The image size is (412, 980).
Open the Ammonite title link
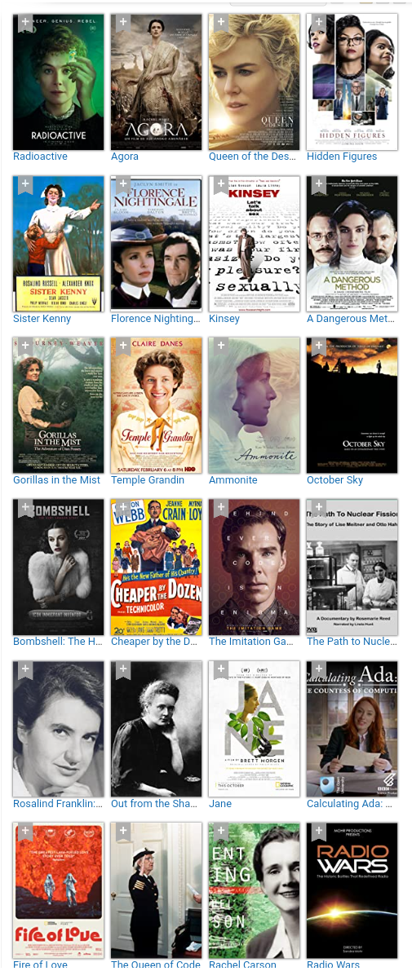pos(233,480)
